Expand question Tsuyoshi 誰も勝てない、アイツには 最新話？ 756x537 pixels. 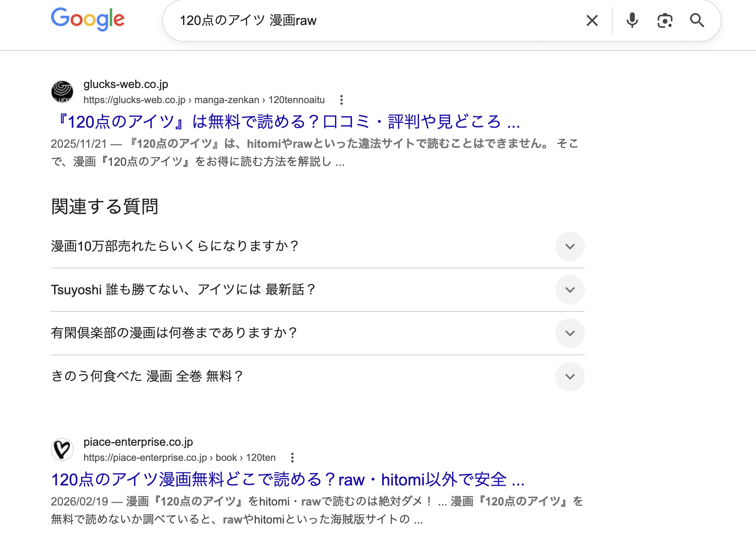pos(317,290)
